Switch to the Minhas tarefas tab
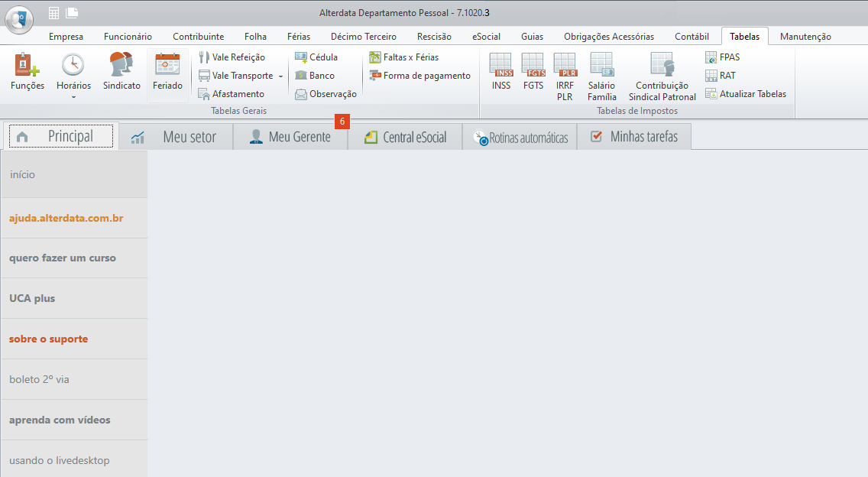868x477 pixels. click(634, 136)
